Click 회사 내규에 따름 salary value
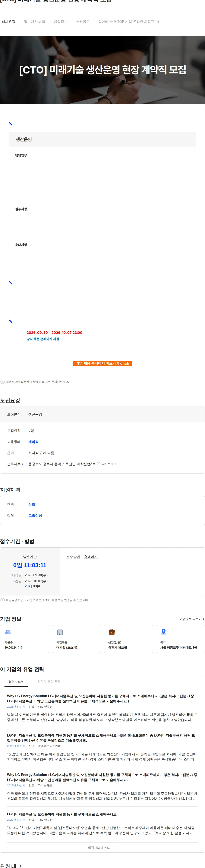This screenshot has width=205, height=868. [x=41, y=453]
